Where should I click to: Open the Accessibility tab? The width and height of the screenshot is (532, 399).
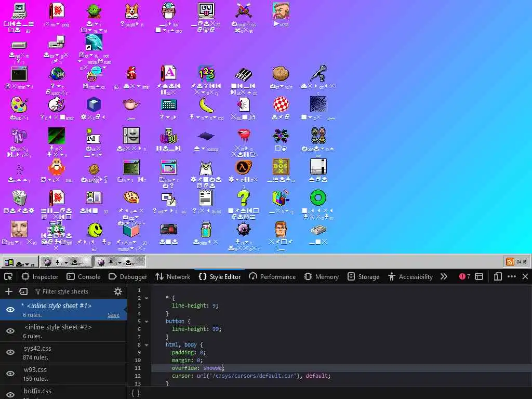410,277
